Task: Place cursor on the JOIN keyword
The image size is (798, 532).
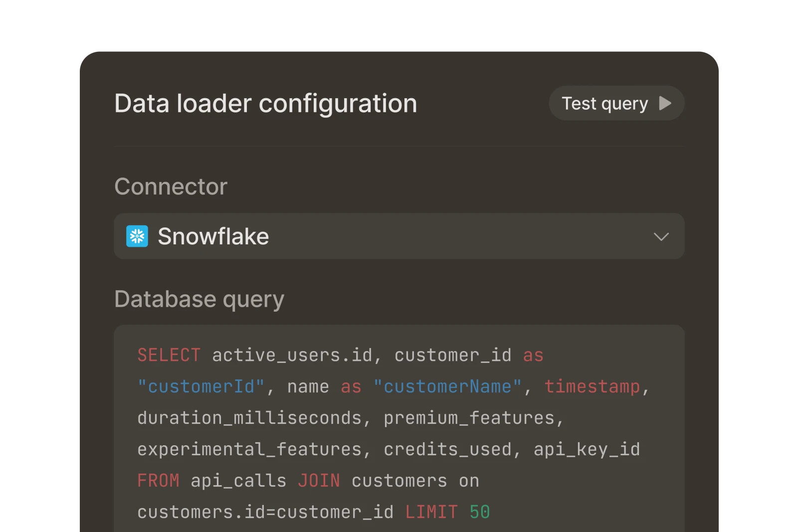Action: 319,481
